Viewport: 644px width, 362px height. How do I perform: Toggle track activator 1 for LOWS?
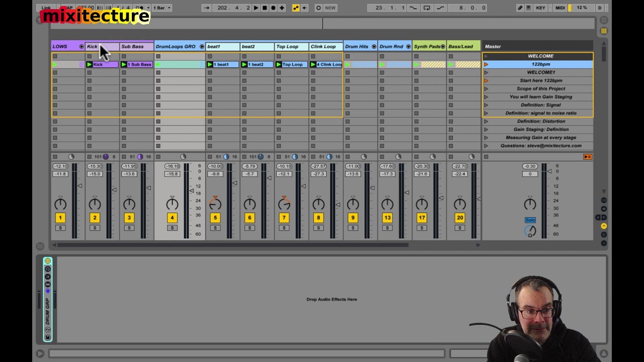(60, 218)
